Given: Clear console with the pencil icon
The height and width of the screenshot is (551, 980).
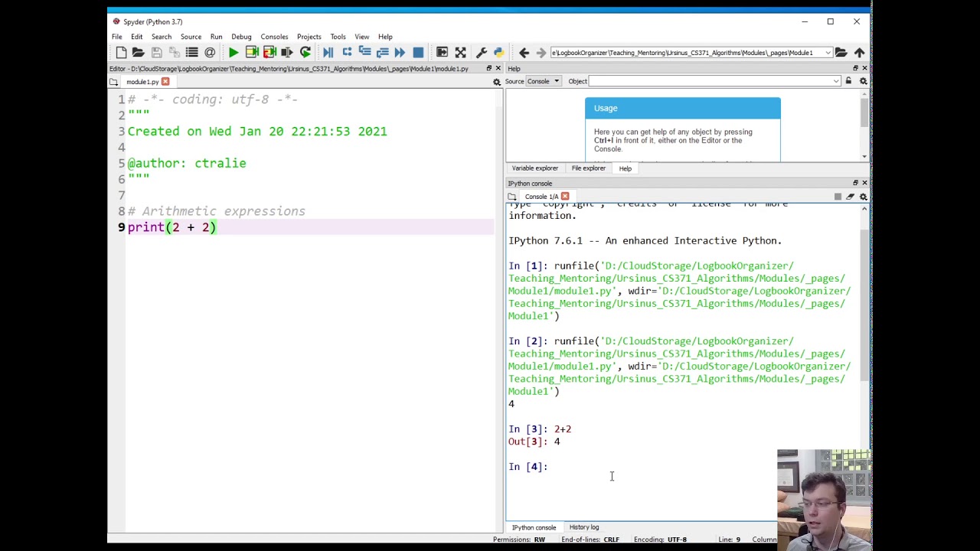Looking at the screenshot, I should click(x=850, y=197).
